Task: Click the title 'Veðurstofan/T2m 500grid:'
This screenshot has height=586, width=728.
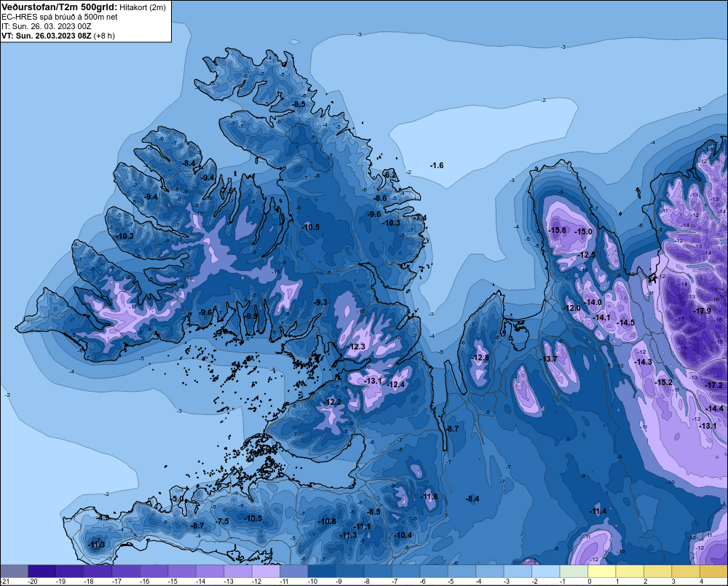Action: [x=60, y=7]
